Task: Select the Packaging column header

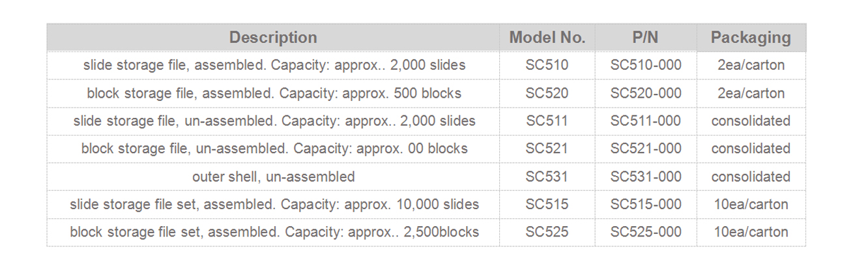Action: point(751,38)
